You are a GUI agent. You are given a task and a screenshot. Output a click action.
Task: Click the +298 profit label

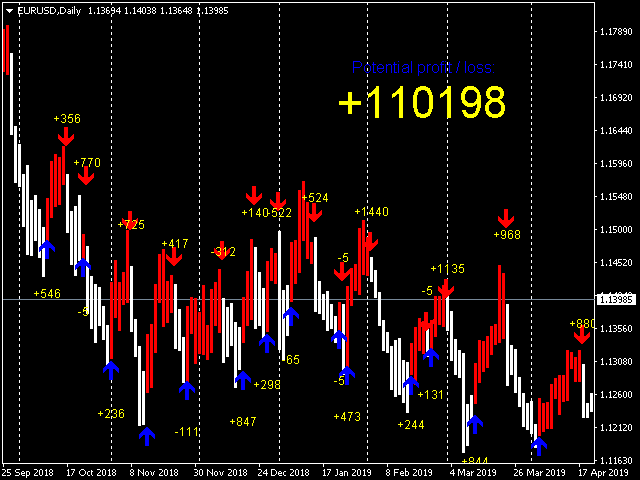pyautogui.click(x=267, y=385)
